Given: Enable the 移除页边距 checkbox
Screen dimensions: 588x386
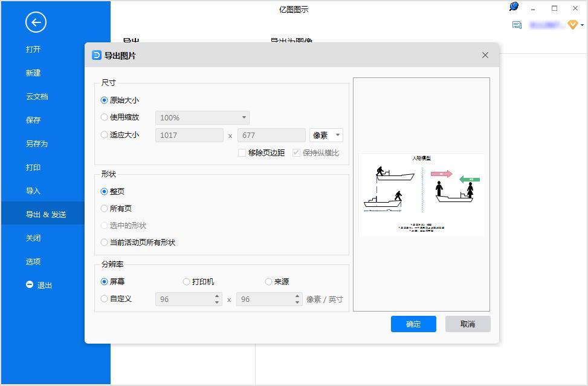Looking at the screenshot, I should (x=242, y=152).
